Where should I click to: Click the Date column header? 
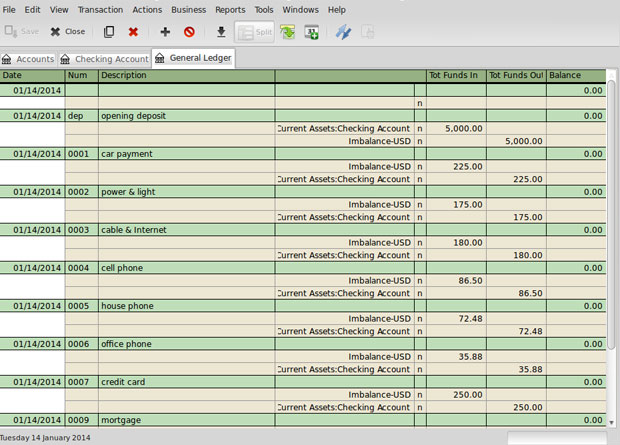click(32, 75)
